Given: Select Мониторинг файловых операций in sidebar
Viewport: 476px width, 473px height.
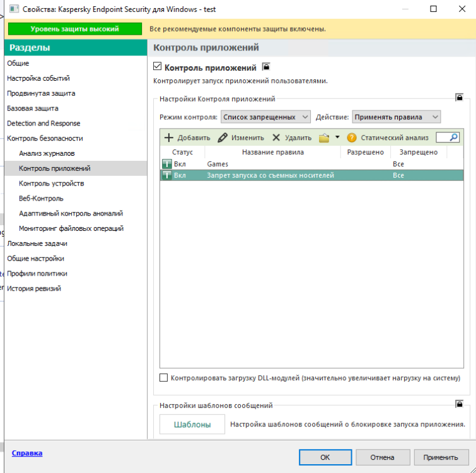Looking at the screenshot, I should click(71, 228).
